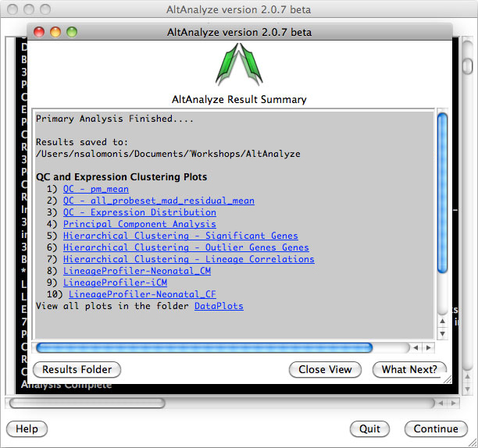
Task: Open Hierarchical Clustering - Significant Genes
Action: coord(180,236)
